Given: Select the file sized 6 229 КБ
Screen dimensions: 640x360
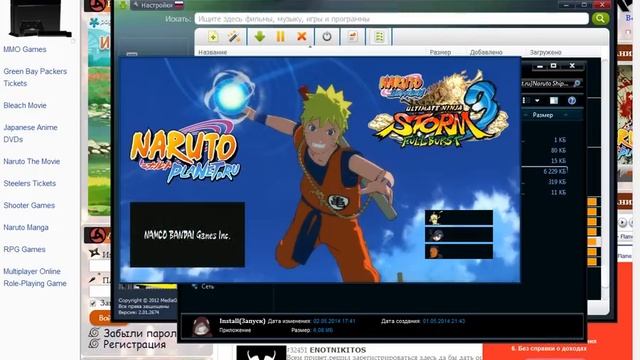Looking at the screenshot, I should click(555, 171).
